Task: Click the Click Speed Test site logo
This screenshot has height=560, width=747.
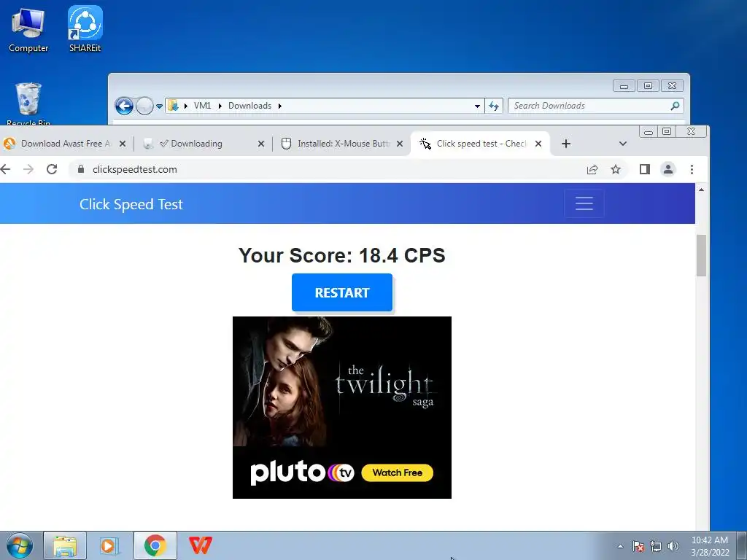Action: (x=131, y=204)
